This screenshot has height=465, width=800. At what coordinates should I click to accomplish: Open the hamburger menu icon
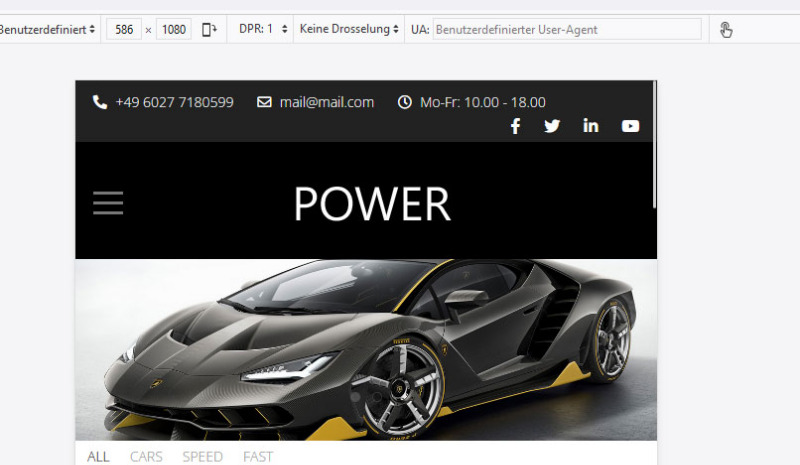coord(108,203)
